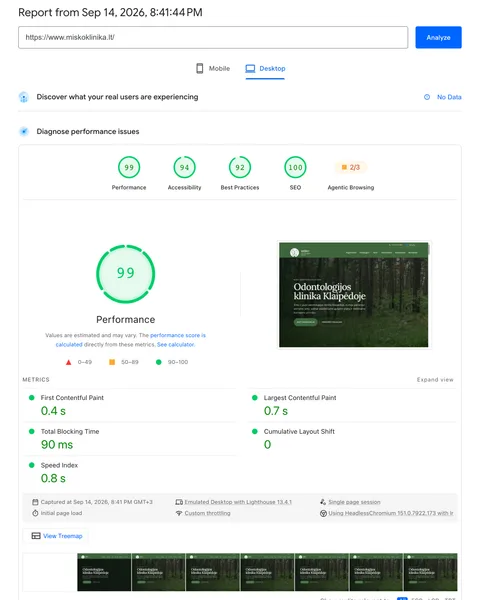480x600 pixels.
Task: Click the 'No Data' link
Action: coord(449,97)
